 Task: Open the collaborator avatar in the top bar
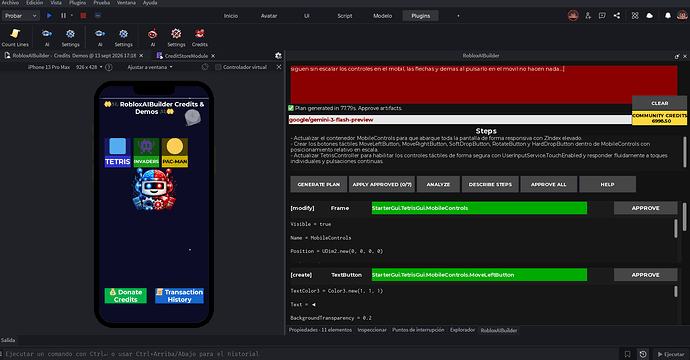tap(573, 15)
